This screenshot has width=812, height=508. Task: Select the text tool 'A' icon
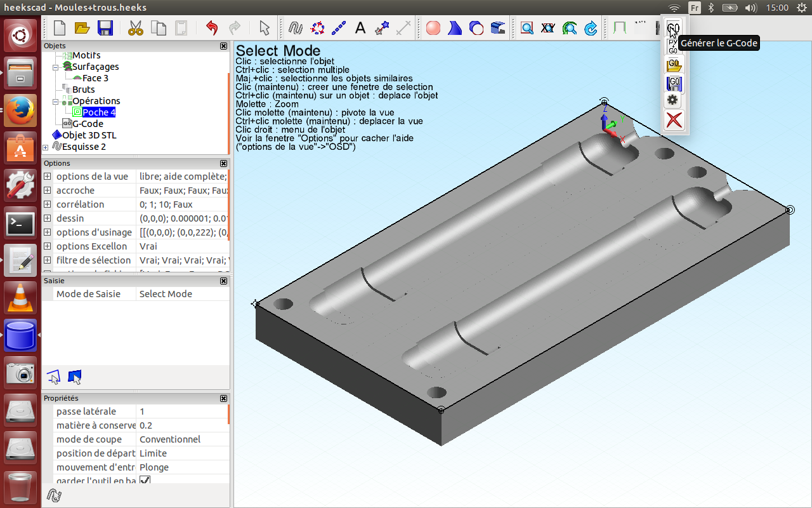[x=360, y=28]
